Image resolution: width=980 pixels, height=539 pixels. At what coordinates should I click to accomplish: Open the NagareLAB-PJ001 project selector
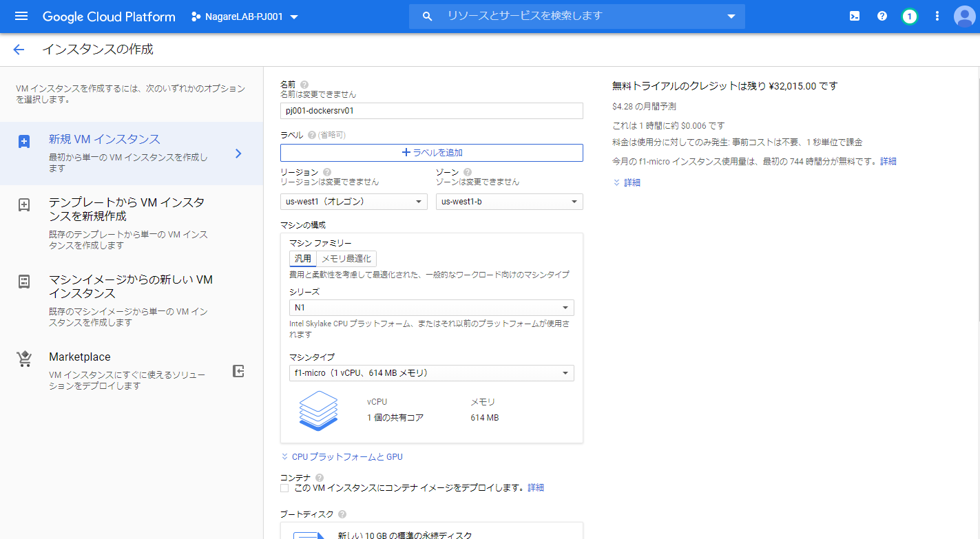[244, 17]
